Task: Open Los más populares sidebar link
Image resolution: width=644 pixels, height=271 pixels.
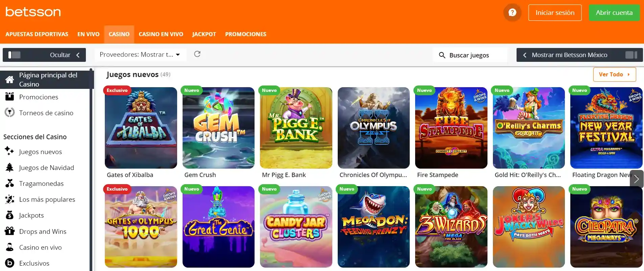Action: coord(47,199)
